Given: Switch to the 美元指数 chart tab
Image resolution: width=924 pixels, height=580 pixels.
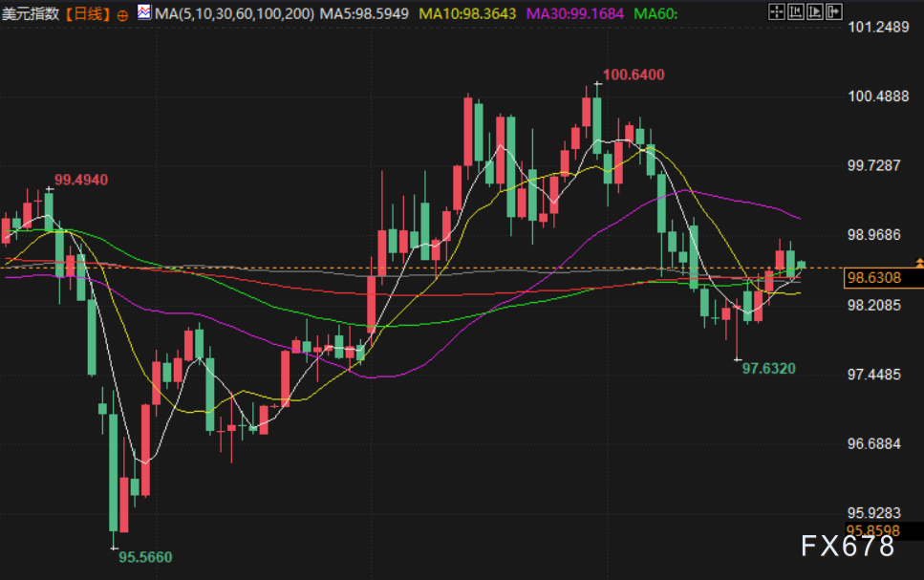Looking at the screenshot, I should pos(29,13).
